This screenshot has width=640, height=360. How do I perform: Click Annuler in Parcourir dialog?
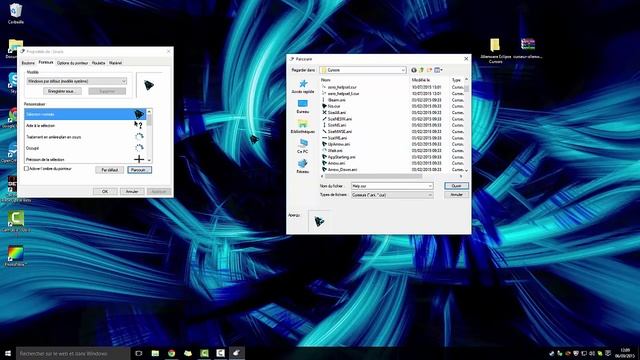(x=456, y=195)
